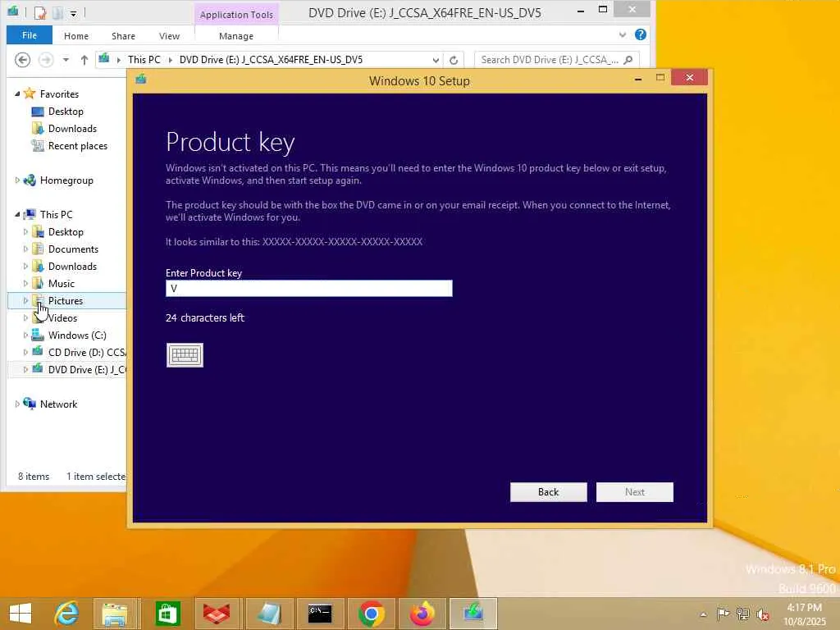Minimize the Windows 10 Setup window
This screenshot has height=630, width=840.
(x=638, y=78)
